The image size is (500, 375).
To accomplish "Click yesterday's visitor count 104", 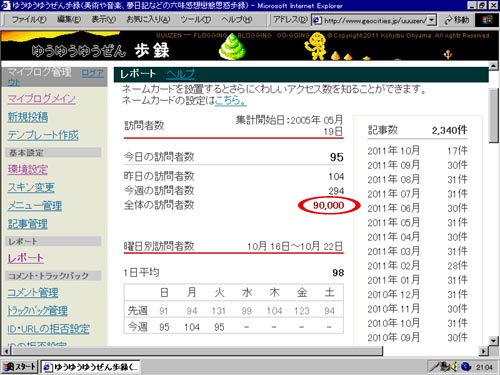I will click(336, 176).
